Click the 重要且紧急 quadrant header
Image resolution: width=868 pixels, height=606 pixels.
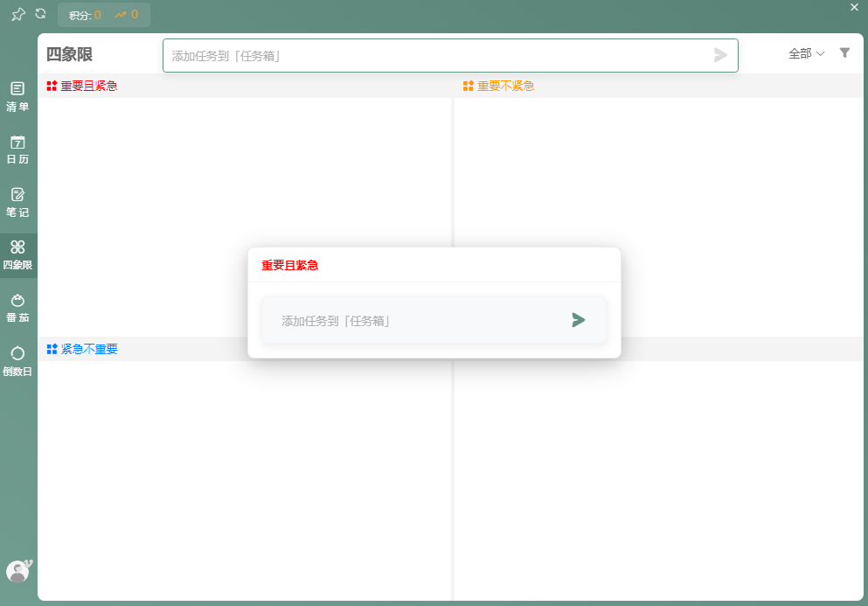pyautogui.click(x=82, y=86)
